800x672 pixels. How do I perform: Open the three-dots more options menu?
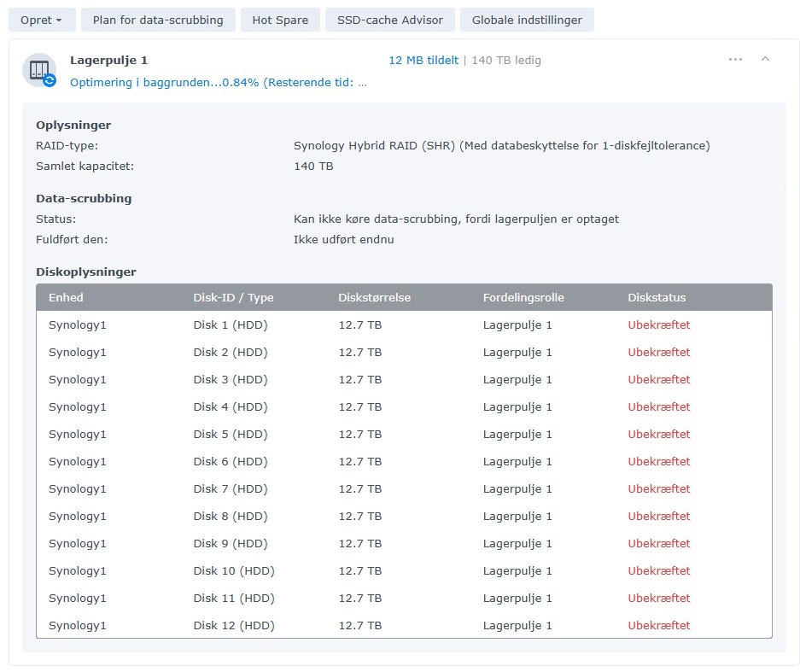pyautogui.click(x=735, y=60)
